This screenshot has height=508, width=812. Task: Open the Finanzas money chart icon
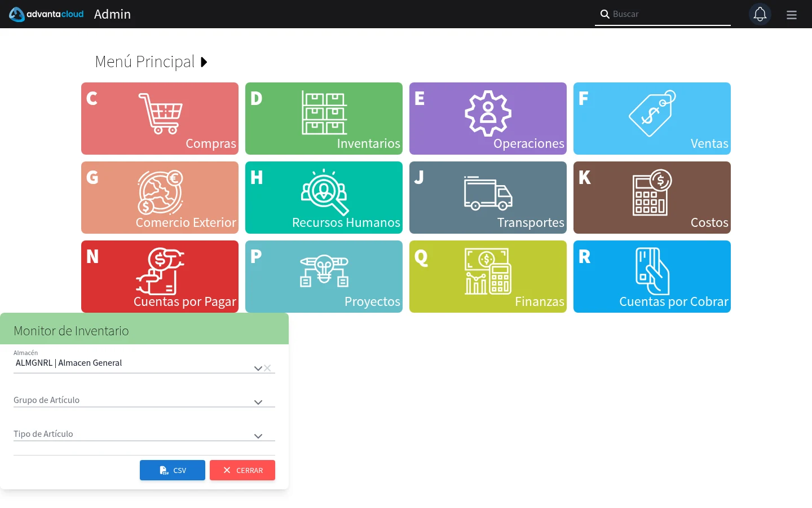(x=488, y=271)
